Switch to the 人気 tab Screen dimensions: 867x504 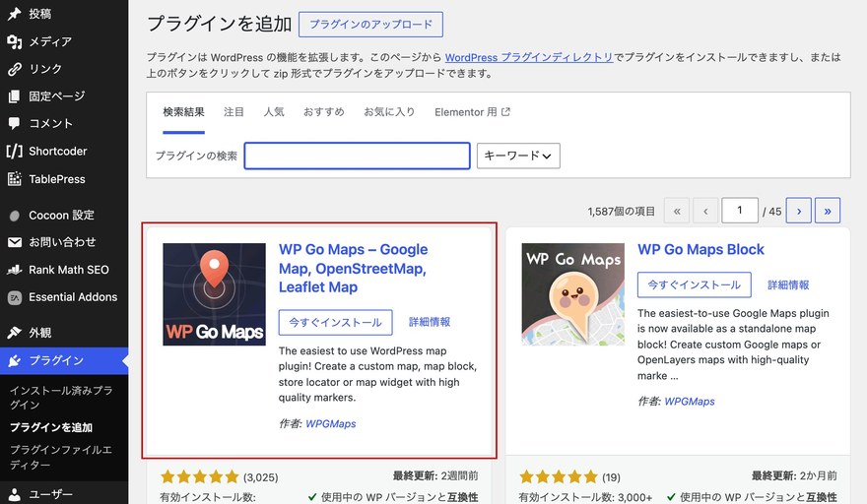(274, 112)
